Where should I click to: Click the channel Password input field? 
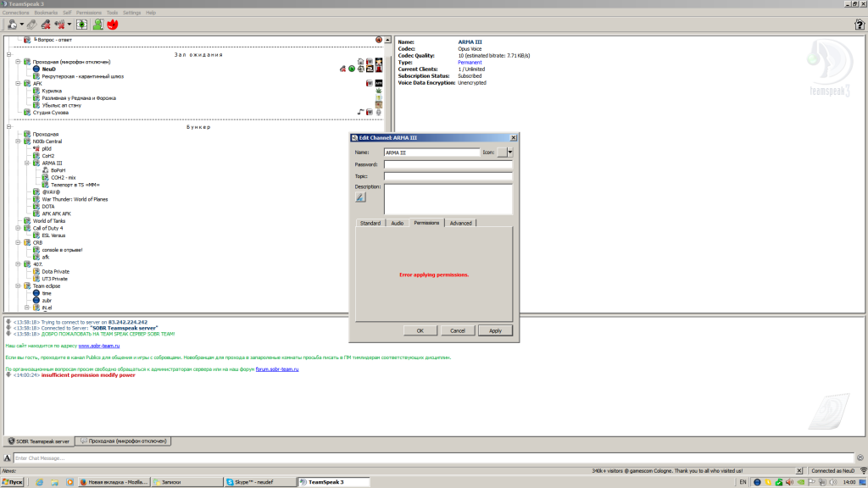pyautogui.click(x=448, y=164)
